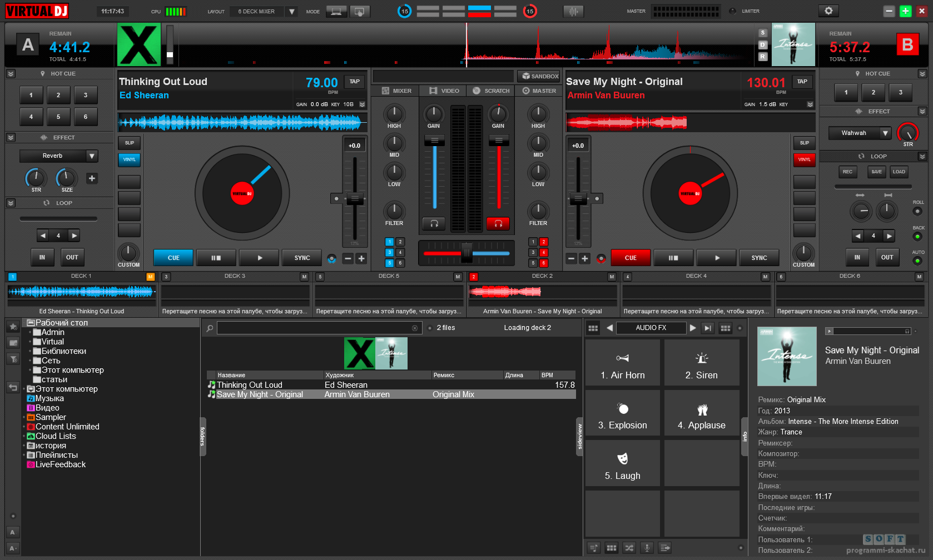933x560 pixels.
Task: Trigger the Siren sampler pad
Action: pos(702,363)
